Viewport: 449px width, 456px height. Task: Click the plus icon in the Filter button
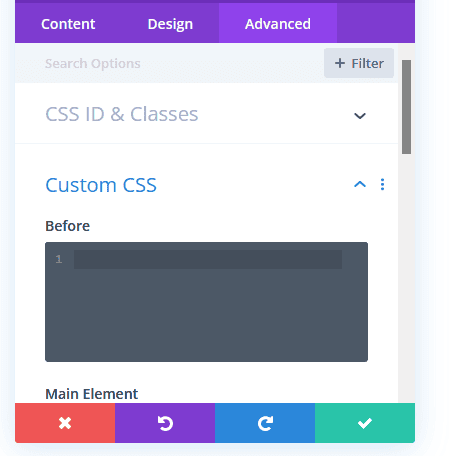[x=340, y=63]
